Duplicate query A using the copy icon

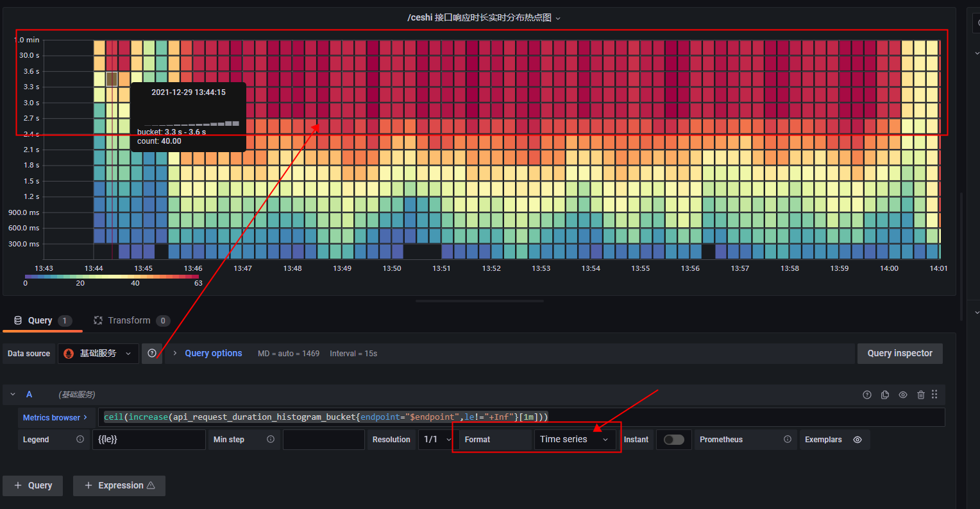(884, 394)
